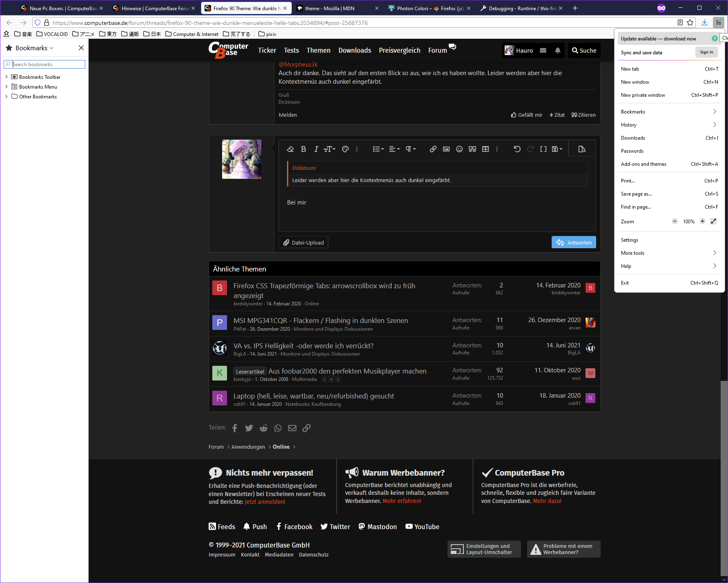Share thread via Twitter icon
This screenshot has height=583, width=728.
[x=249, y=428]
